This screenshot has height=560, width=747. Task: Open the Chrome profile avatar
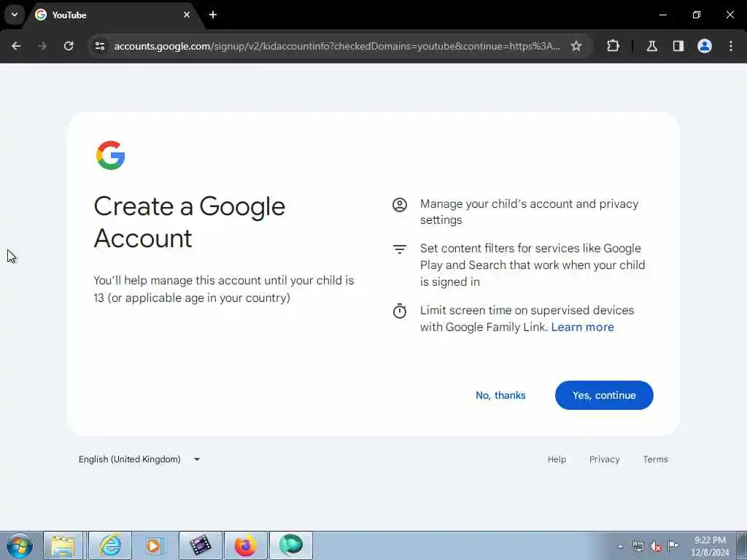coord(704,46)
